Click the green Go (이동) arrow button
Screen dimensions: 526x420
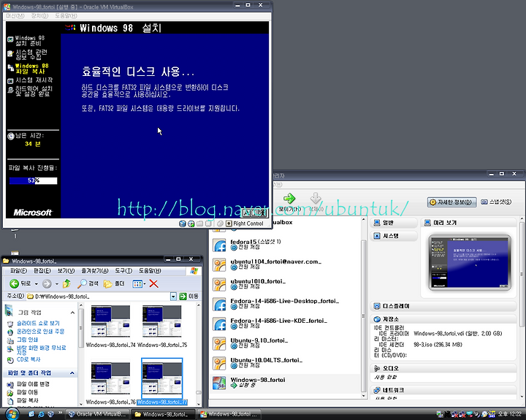183,297
